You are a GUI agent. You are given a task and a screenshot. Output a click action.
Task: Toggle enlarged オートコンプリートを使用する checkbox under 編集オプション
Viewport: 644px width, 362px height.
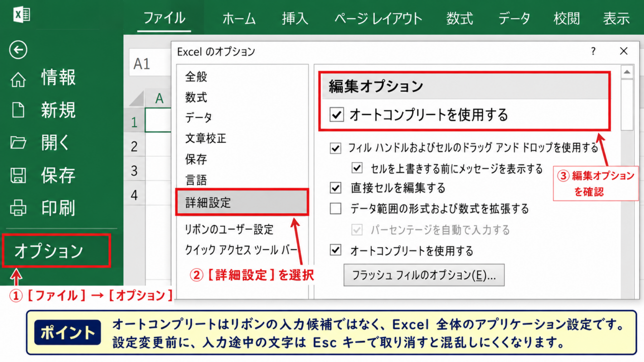337,115
